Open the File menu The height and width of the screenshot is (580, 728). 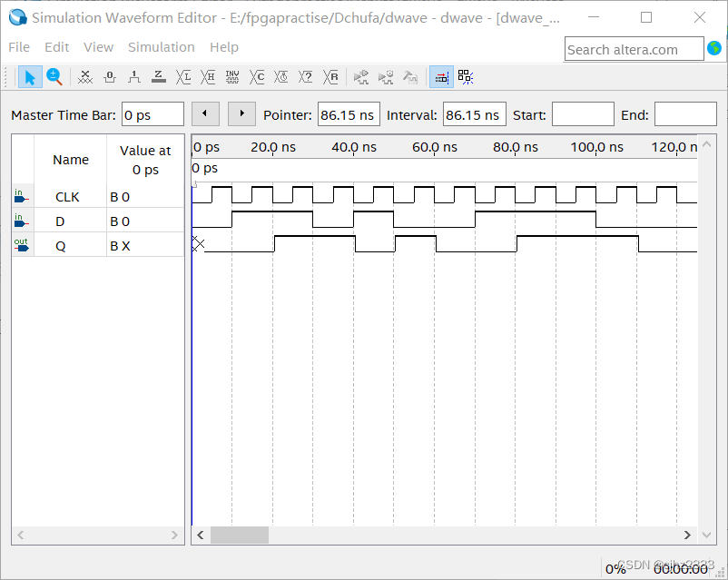(x=19, y=47)
